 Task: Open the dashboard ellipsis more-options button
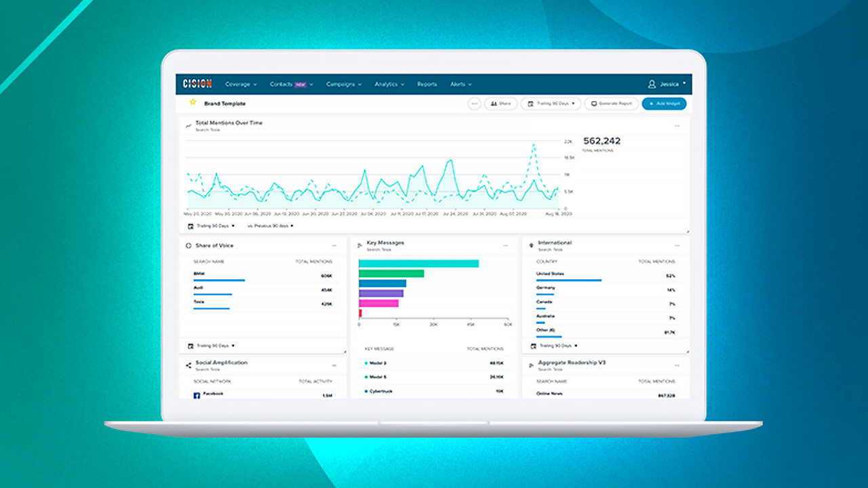pos(474,104)
